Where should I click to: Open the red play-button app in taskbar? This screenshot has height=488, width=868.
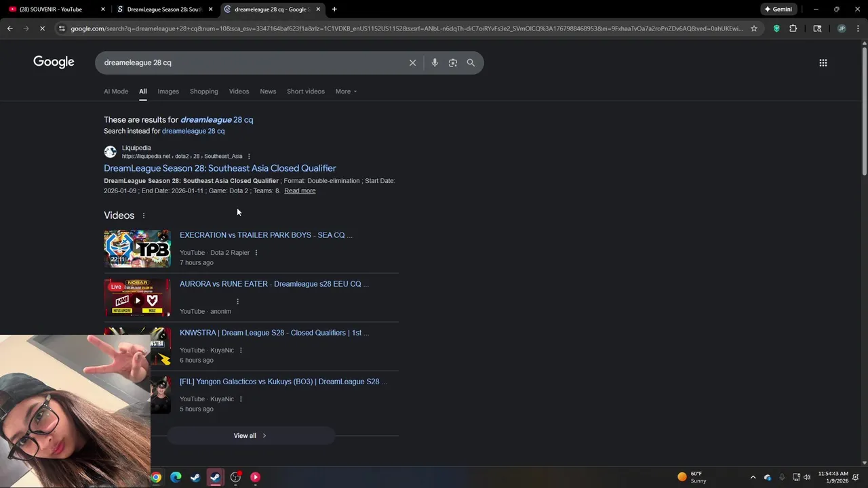255,477
